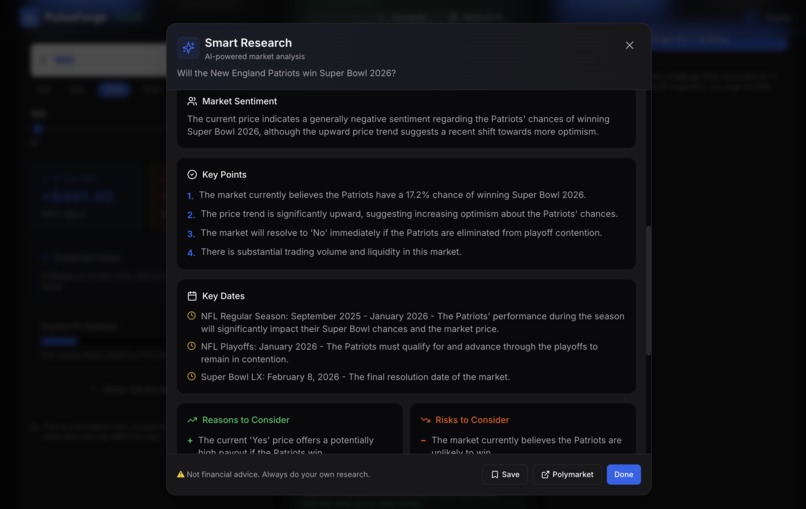Click the 'Not financial advice' disclaimer
806x509 pixels.
[278, 475]
